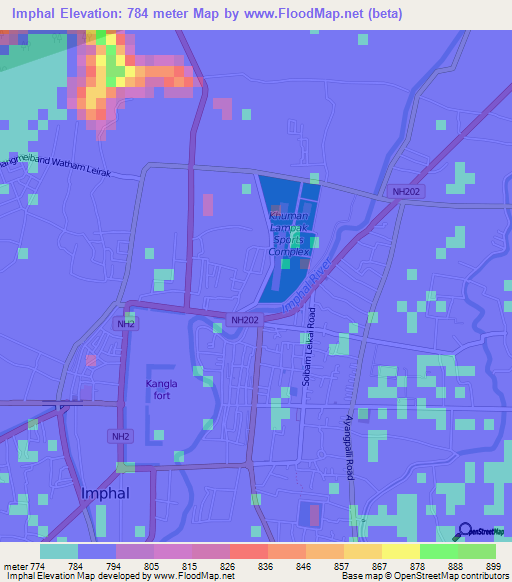Select the bright green 878 meter legend swatch
Image resolution: width=512 pixels, height=582 pixels.
click(439, 552)
